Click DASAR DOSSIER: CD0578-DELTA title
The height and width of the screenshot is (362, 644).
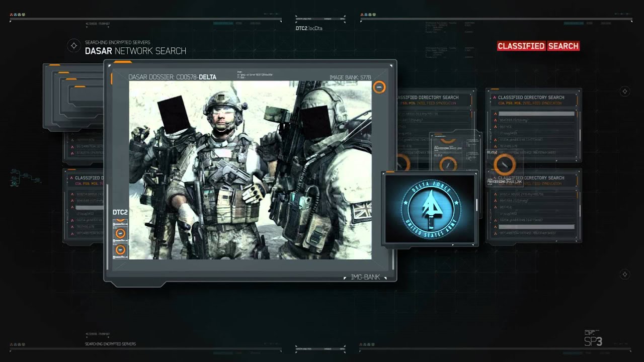(172, 77)
